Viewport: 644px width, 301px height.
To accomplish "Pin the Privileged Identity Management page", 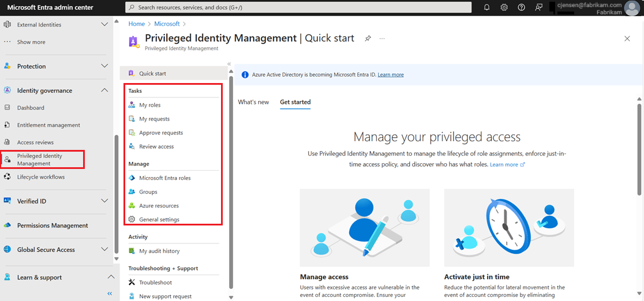I will pos(368,39).
